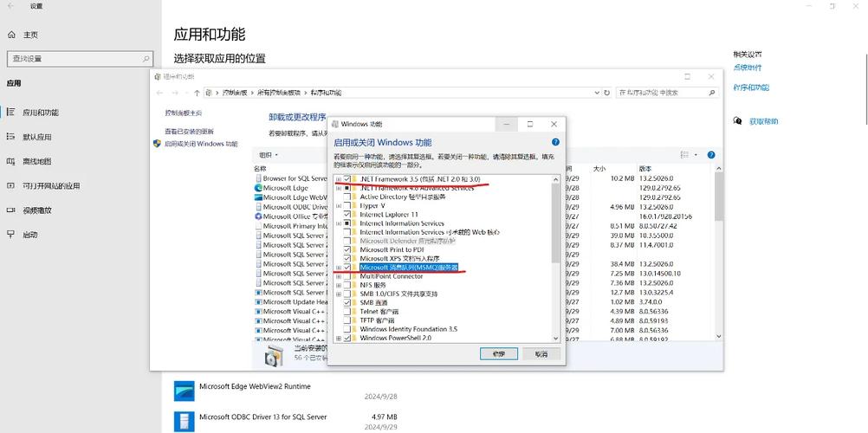Select Microsoft Primary Interop entry in the list
The width and height of the screenshot is (868, 433).
[x=291, y=226]
